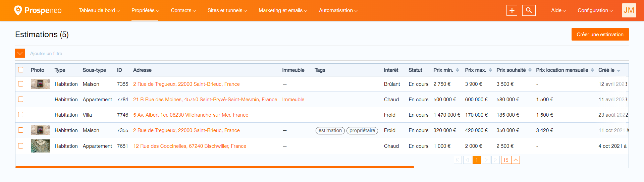Click the Tags column header
The width and height of the screenshot is (644, 182).
(x=320, y=70)
